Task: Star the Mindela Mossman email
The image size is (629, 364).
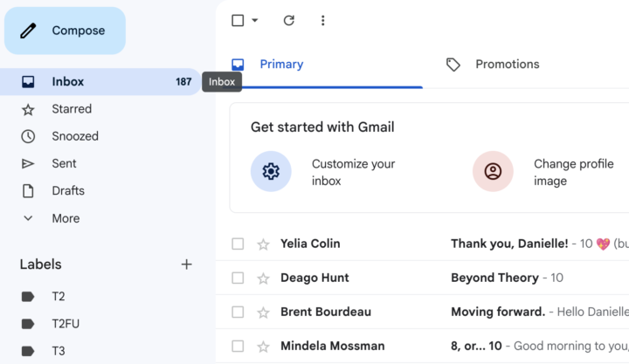Action: tap(263, 347)
